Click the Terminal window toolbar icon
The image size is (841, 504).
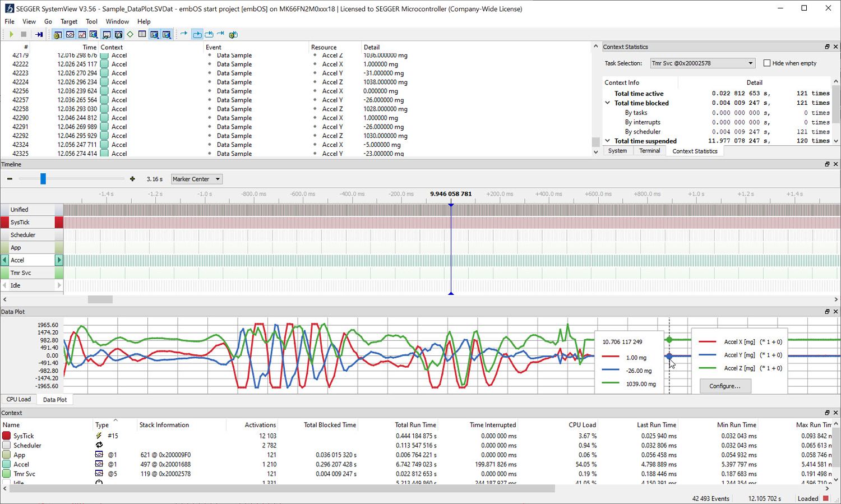coord(107,34)
